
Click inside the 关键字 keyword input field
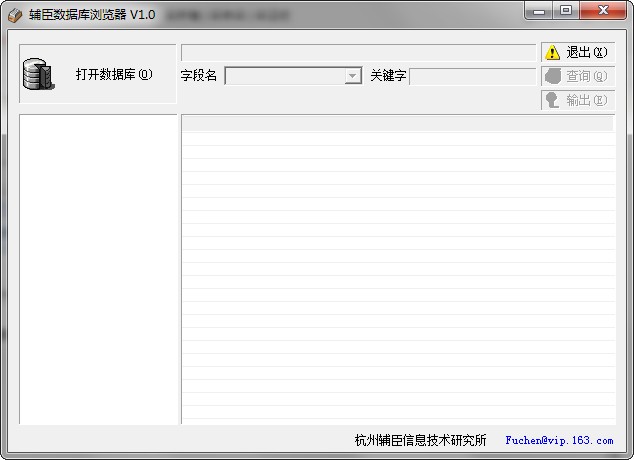coord(473,76)
